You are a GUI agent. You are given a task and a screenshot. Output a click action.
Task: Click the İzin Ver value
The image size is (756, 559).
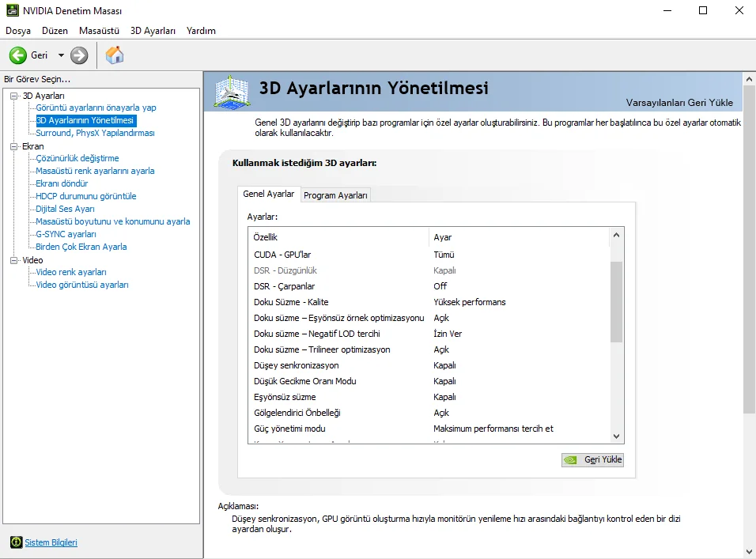448,334
